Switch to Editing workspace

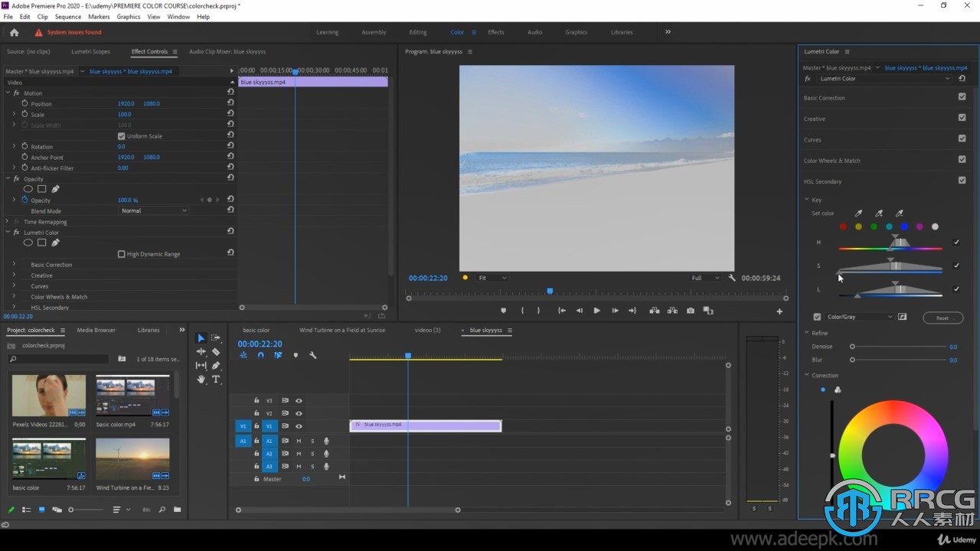[x=418, y=32]
